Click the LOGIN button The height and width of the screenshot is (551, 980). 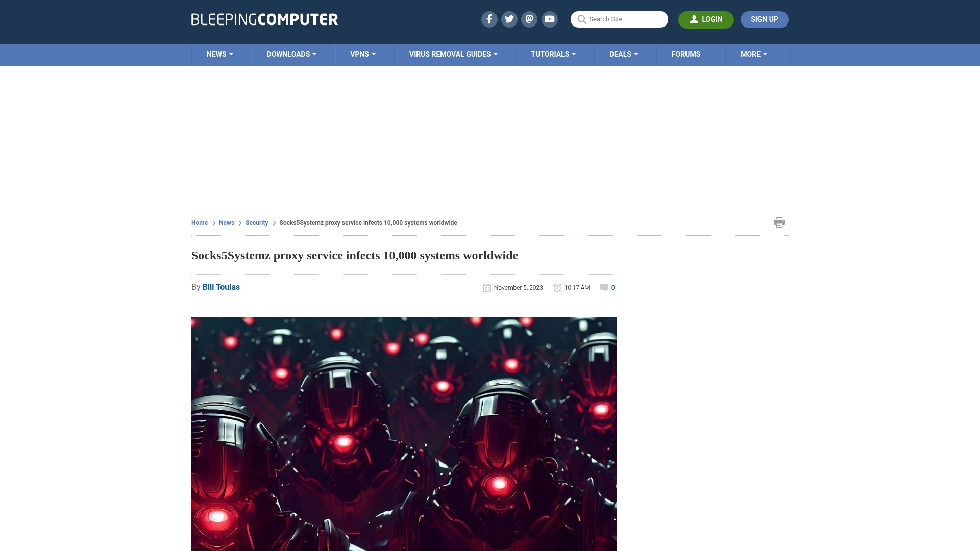tap(706, 19)
